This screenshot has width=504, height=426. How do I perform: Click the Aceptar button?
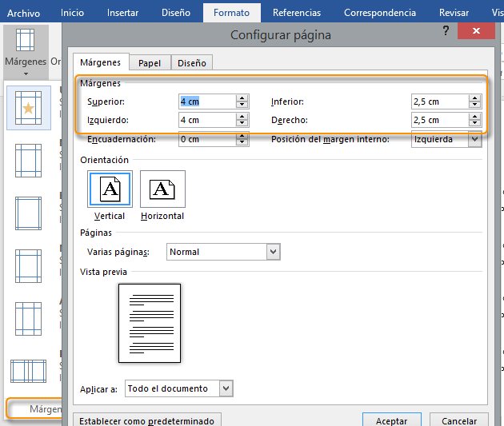[x=392, y=420]
